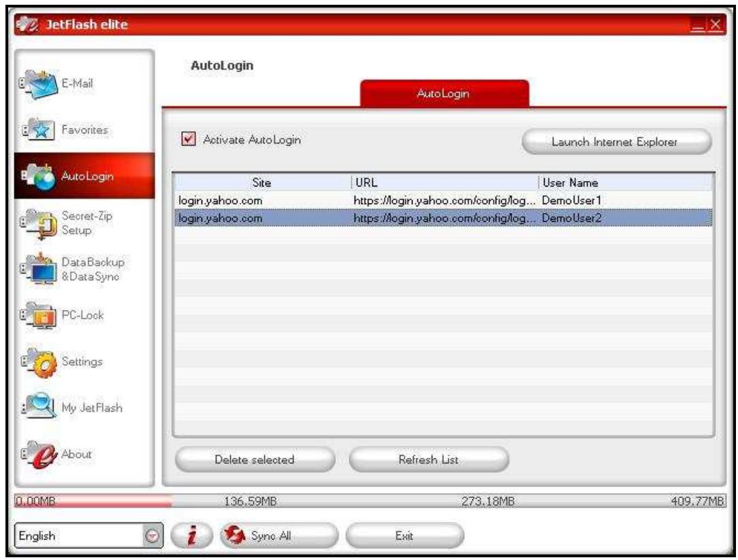Open E-Mail section label

pos(77,83)
